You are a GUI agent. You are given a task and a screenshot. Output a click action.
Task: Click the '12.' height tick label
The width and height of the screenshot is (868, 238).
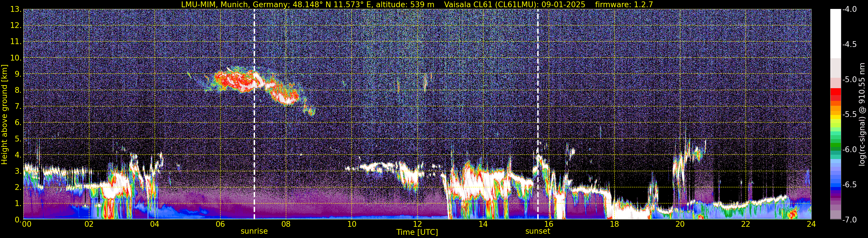point(16,25)
